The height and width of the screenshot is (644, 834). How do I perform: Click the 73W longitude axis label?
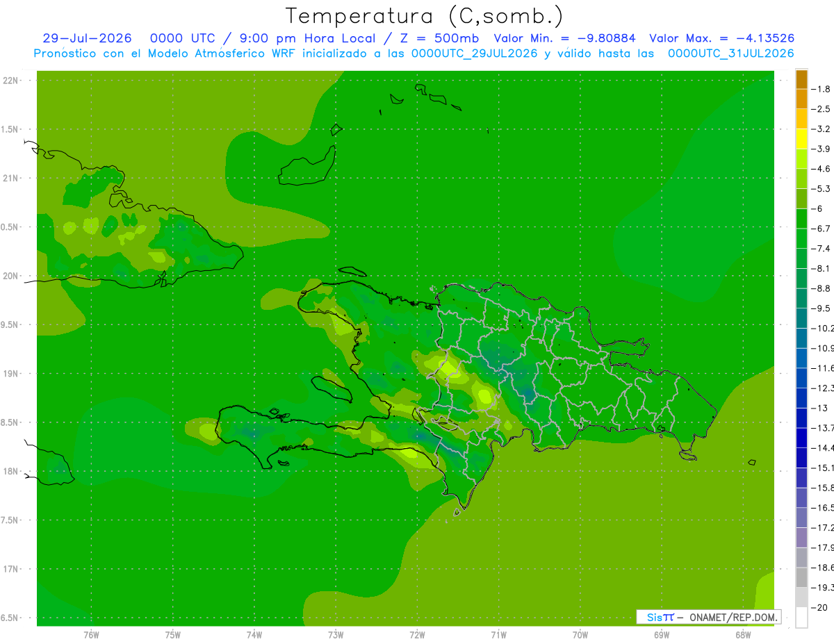pos(336,634)
